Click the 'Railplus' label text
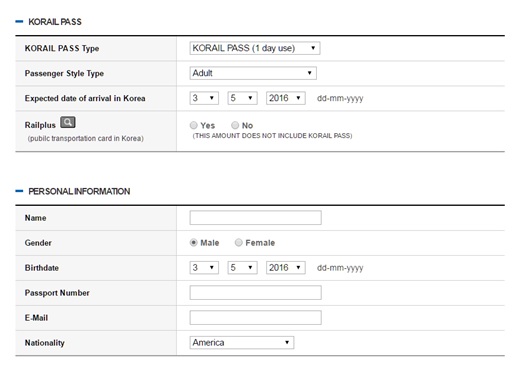This screenshot has height=367, width=519. pos(40,125)
